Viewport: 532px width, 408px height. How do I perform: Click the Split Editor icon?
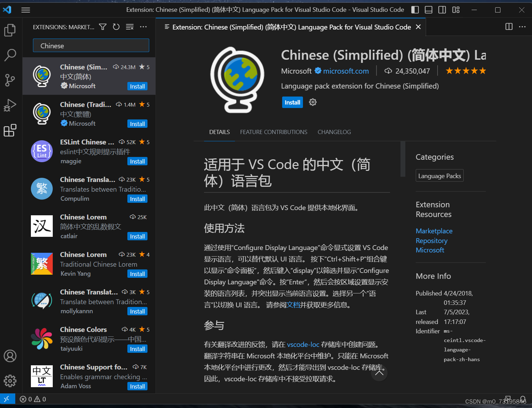coord(509,27)
